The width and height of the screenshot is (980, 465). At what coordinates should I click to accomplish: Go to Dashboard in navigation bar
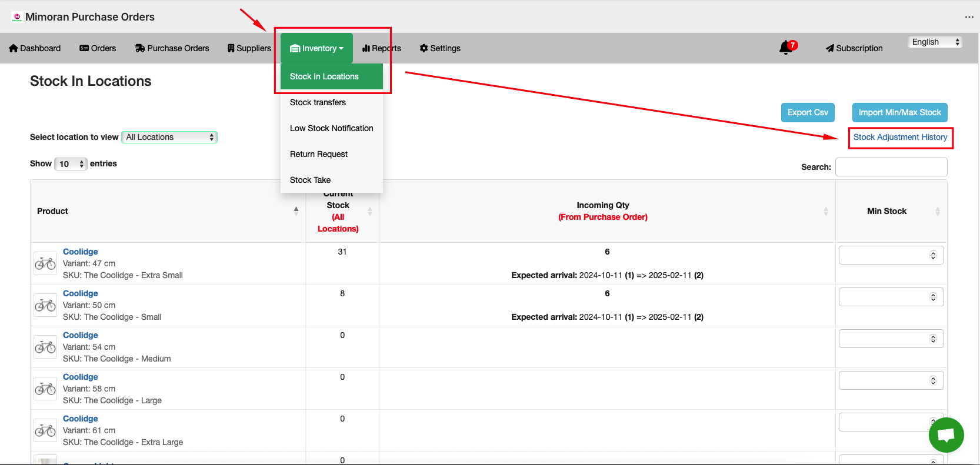tap(35, 48)
